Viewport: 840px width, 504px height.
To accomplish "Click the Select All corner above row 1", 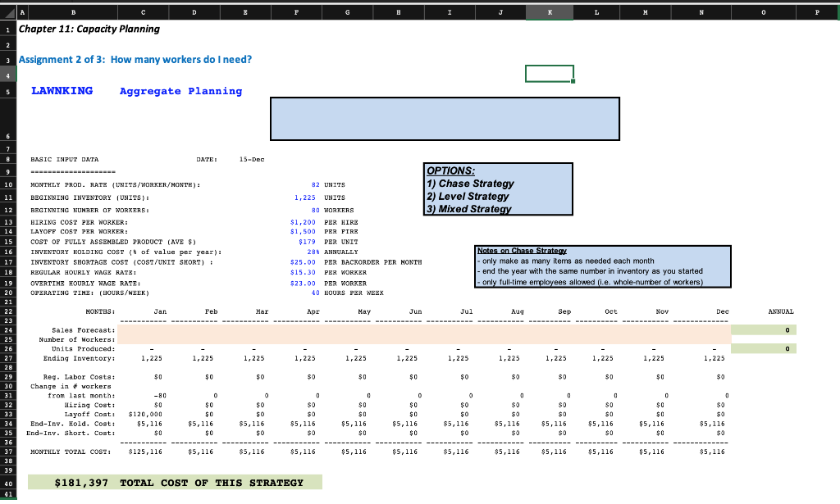I will (7, 12).
